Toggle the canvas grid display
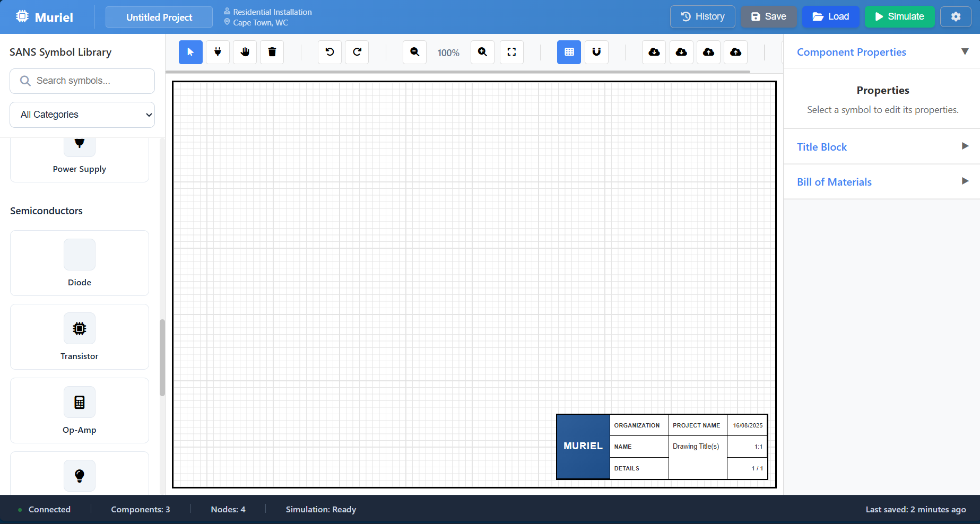Screen dimensions: 980x524 pyautogui.click(x=569, y=52)
